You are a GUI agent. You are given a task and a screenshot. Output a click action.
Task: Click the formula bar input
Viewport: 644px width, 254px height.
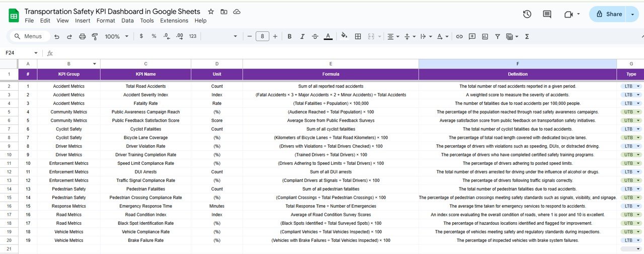[350, 53]
